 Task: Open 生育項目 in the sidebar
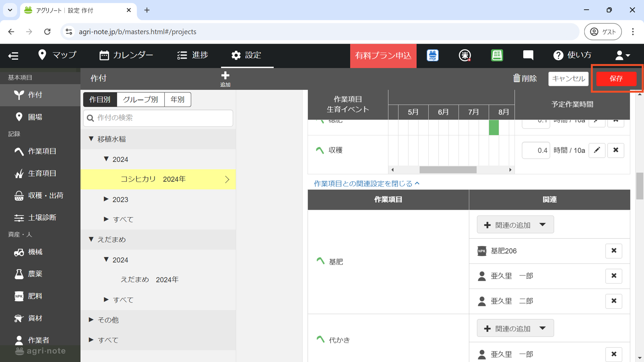point(40,173)
